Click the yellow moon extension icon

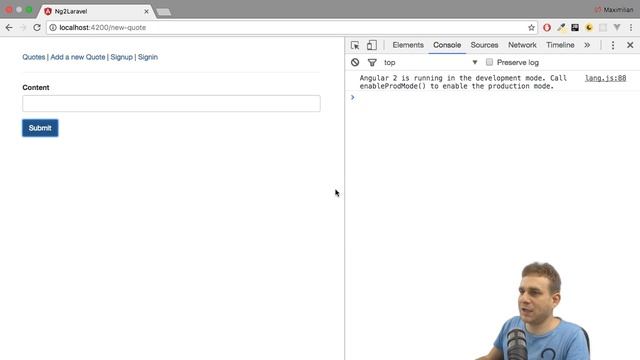tap(589, 27)
